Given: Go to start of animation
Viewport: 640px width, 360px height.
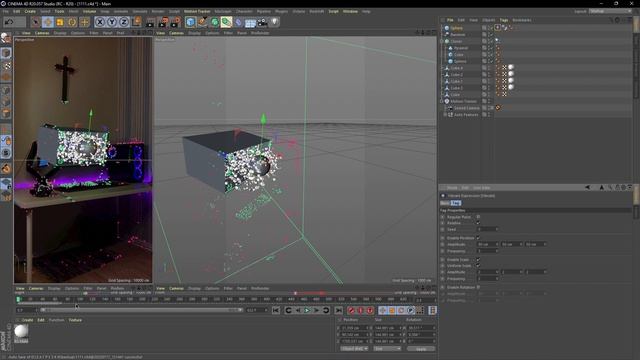Looking at the screenshot, I should (276, 311).
